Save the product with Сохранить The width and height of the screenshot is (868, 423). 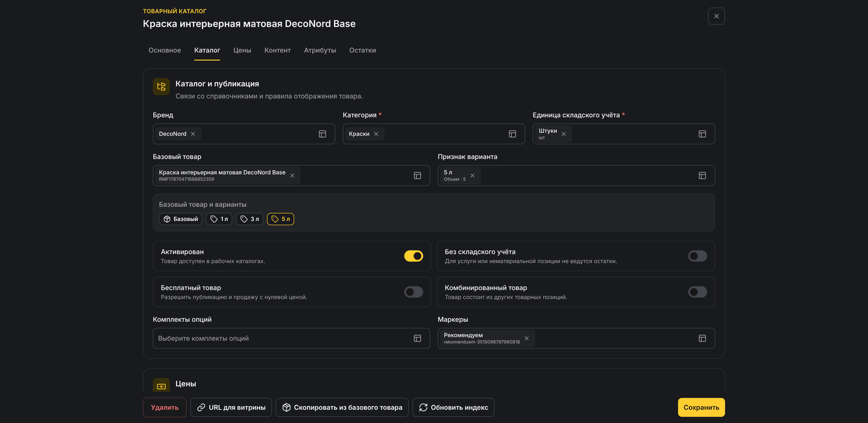[701, 407]
